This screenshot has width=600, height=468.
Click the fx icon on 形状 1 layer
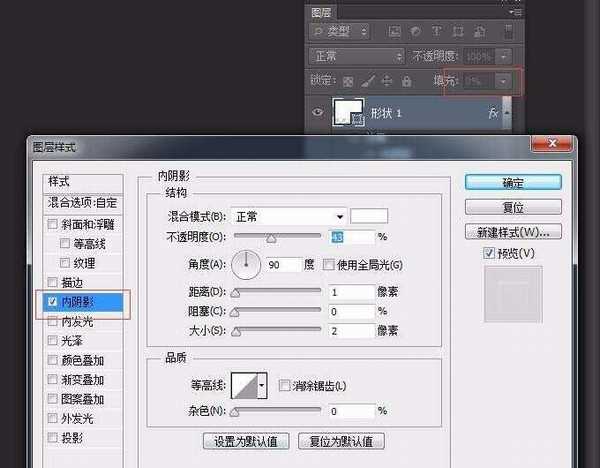493,113
